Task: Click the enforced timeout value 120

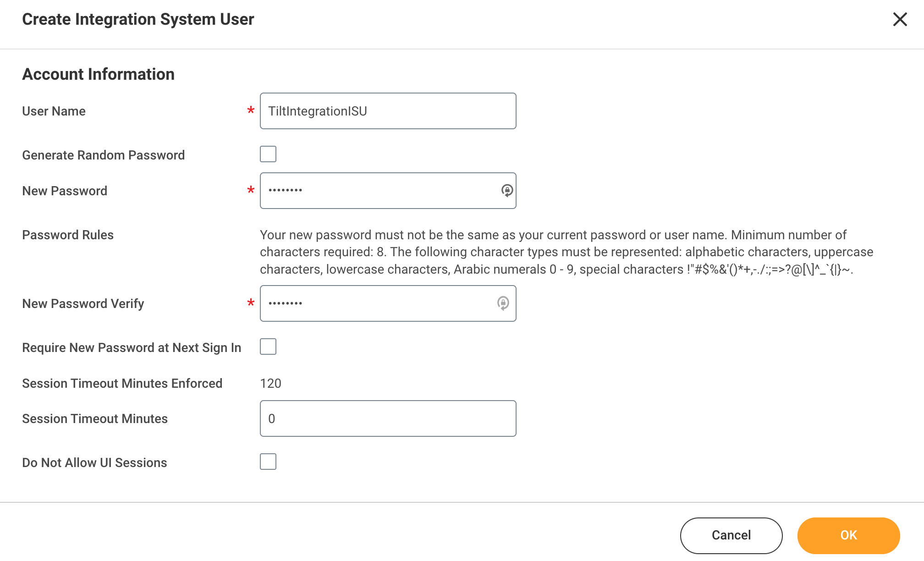Action: tap(270, 384)
